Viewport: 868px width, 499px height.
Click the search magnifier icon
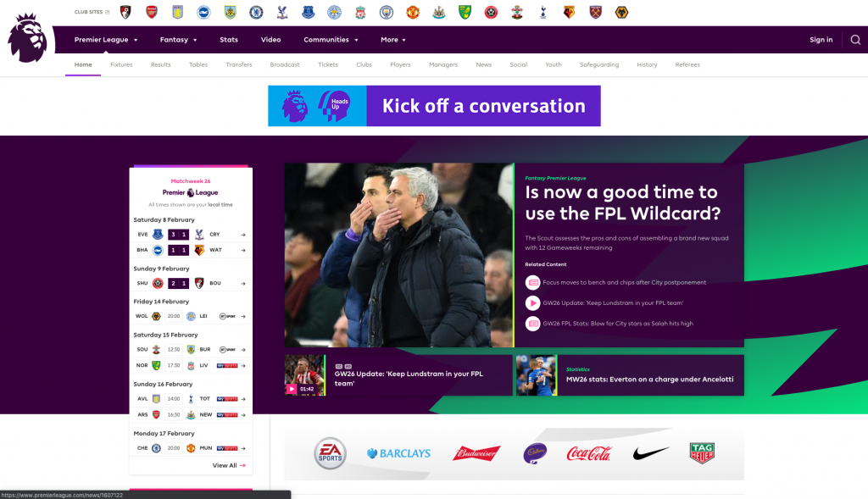pyautogui.click(x=855, y=40)
